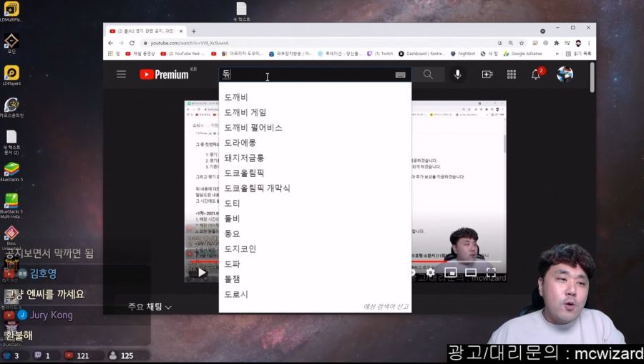This screenshot has height=364, width=644.
Task: Open the account avatar menu
Action: (x=565, y=75)
